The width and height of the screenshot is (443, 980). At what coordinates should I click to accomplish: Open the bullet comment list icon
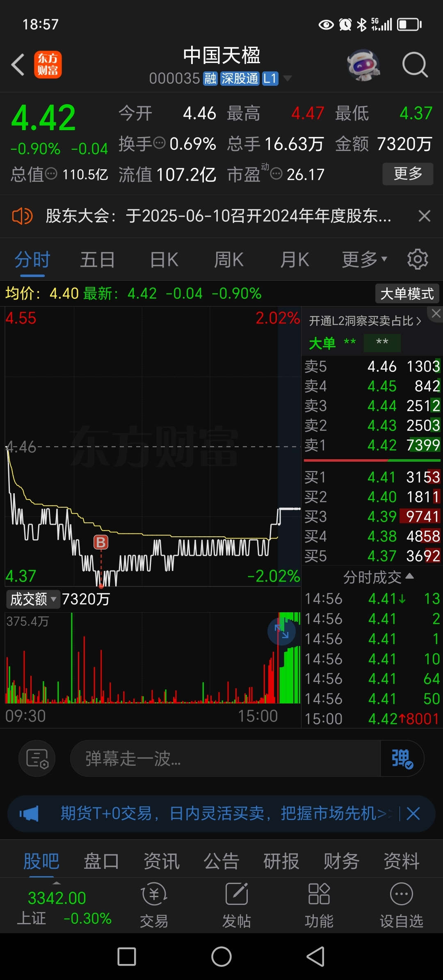[x=37, y=758]
